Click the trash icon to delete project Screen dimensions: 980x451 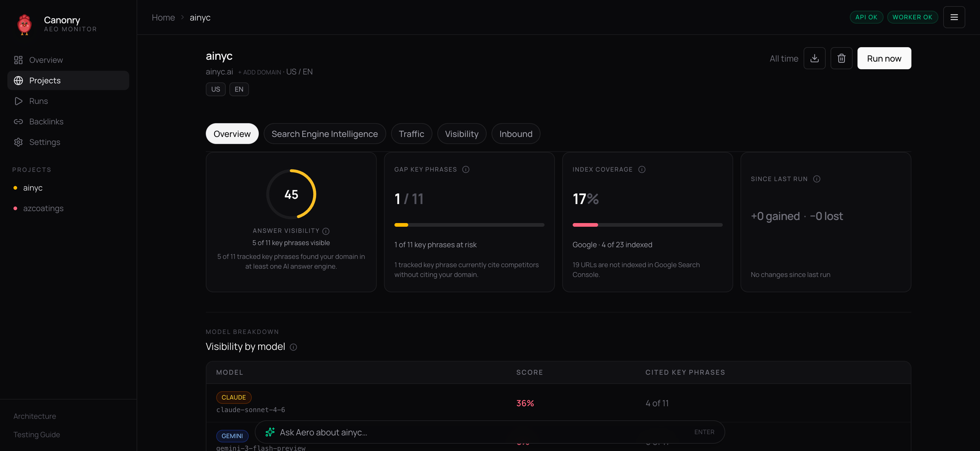841,58
